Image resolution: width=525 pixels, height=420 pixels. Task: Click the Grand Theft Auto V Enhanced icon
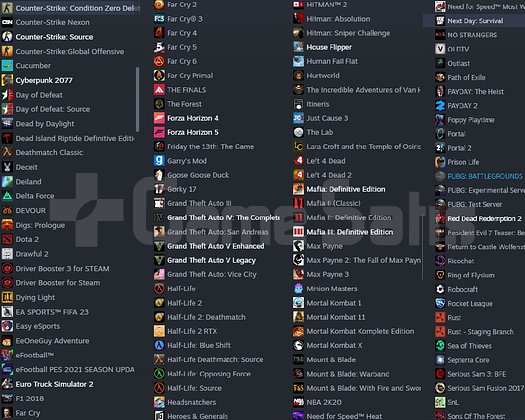pyautogui.click(x=159, y=246)
